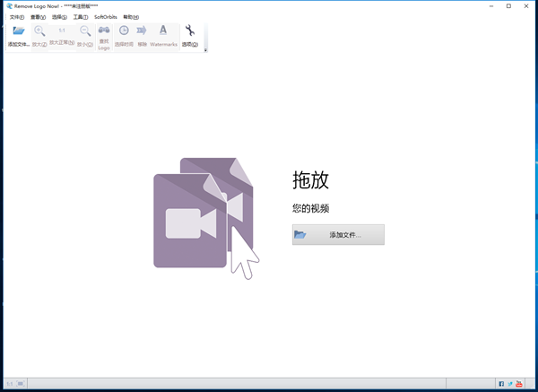The height and width of the screenshot is (392, 538).
Task: Open the Facebook link in status bar
Action: [x=501, y=384]
